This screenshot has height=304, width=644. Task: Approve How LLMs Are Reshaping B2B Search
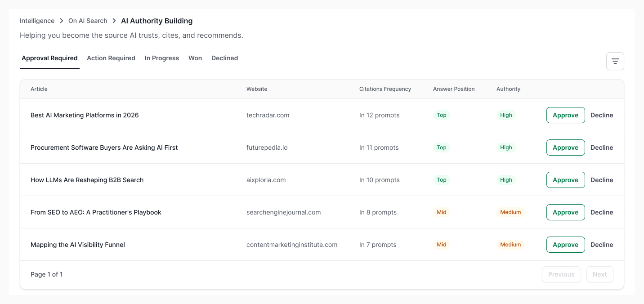click(x=565, y=180)
